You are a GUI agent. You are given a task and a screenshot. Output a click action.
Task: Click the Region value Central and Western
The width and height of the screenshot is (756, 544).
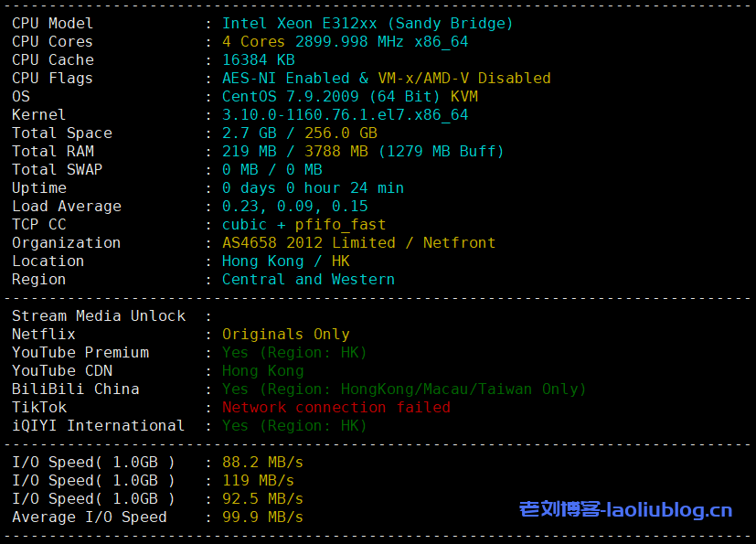(308, 280)
